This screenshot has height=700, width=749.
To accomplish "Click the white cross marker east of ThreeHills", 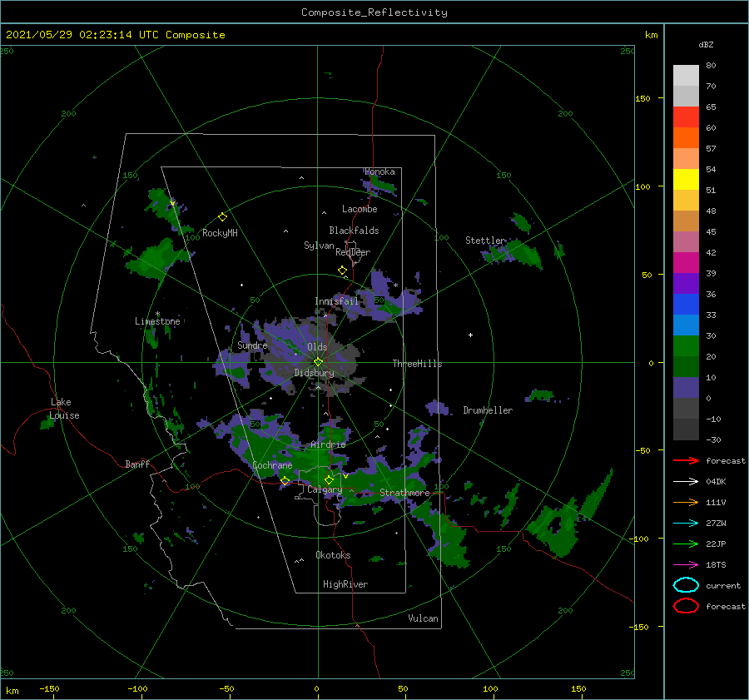I will tap(470, 335).
